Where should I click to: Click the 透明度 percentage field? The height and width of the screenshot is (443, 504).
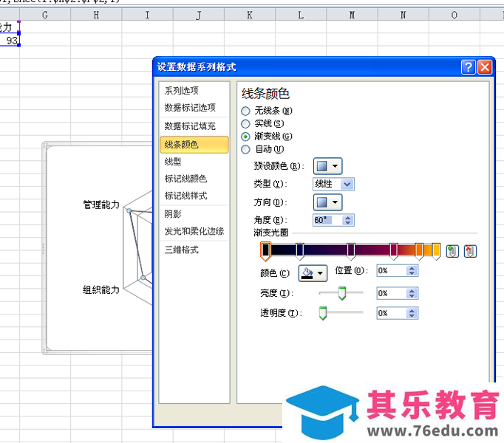pyautogui.click(x=391, y=313)
